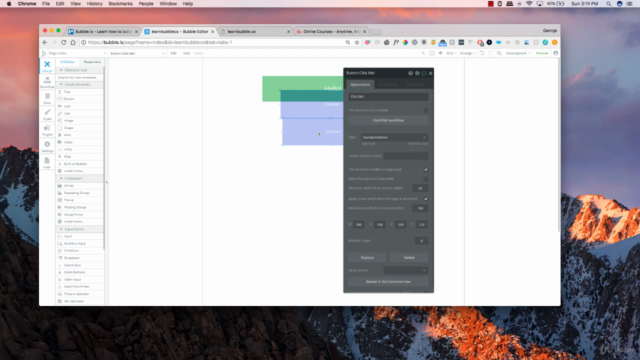Open the Style dropdown showing Standard Button

(x=394, y=137)
